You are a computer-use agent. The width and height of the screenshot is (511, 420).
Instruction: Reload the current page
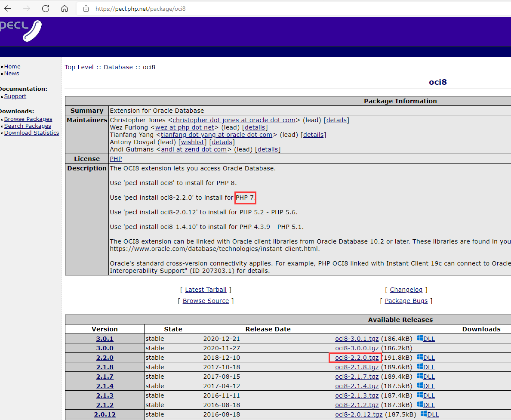(x=45, y=8)
